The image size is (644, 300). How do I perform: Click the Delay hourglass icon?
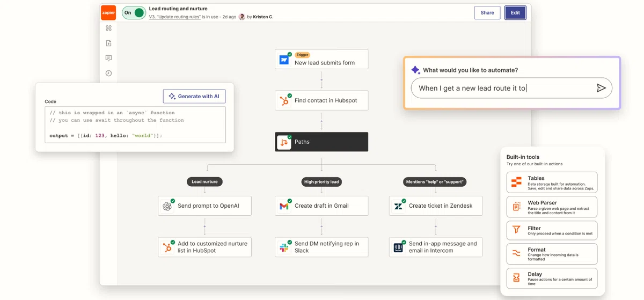tap(516, 278)
